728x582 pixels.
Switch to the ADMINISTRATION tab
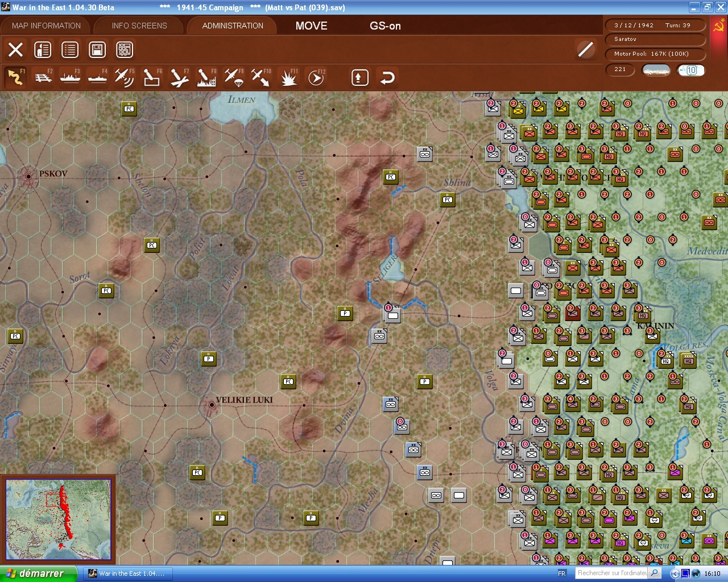[x=233, y=26]
